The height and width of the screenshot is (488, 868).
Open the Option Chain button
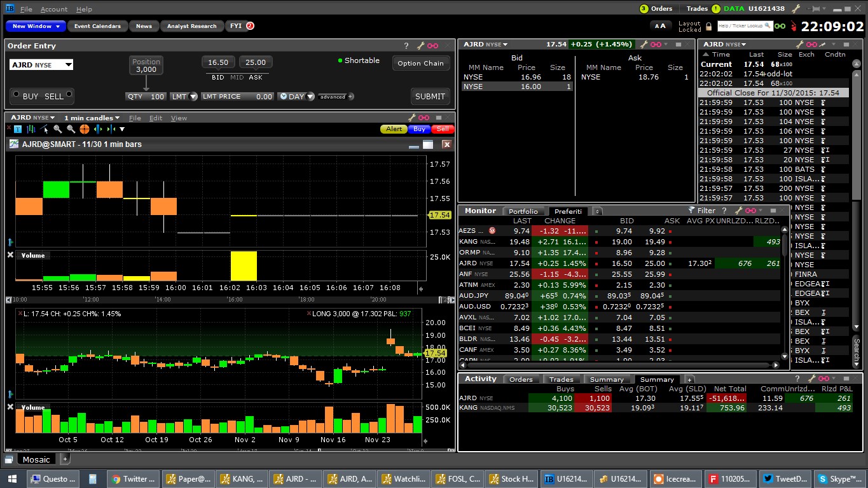click(420, 63)
